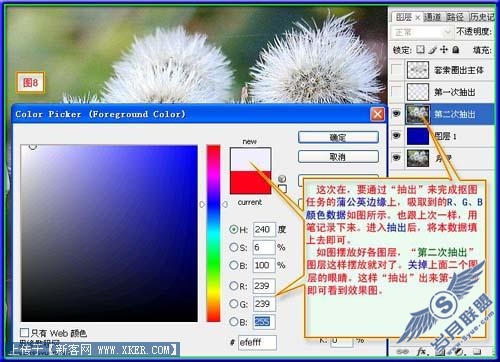The image size is (500, 362).
Task: Click the lock transparent pixels icon
Action: pos(421,50)
